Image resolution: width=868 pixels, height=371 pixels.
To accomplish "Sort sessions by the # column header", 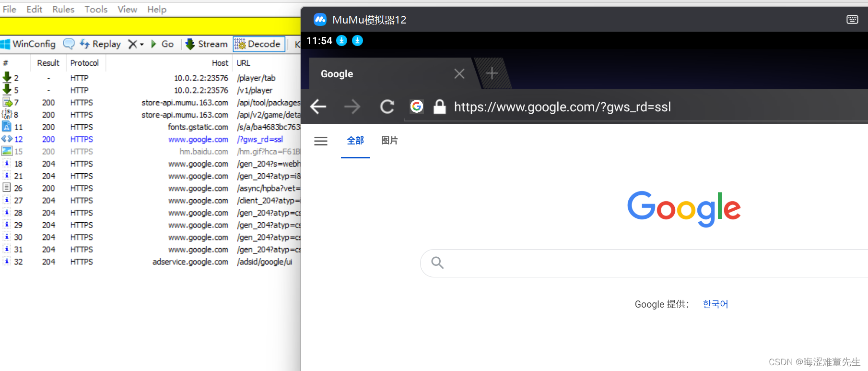I will 6,63.
